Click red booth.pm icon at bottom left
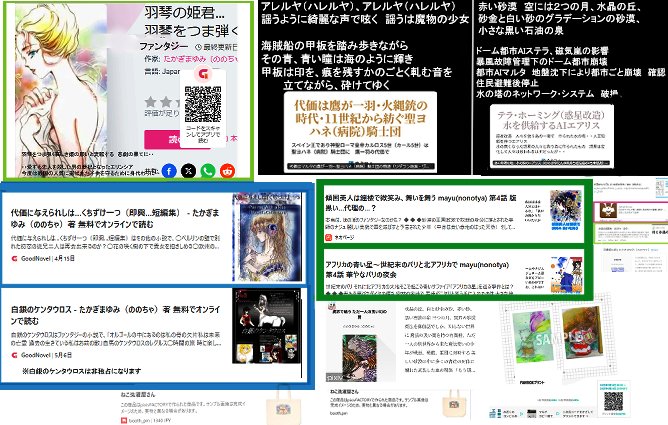This screenshot has width=668, height=425. coord(124,421)
